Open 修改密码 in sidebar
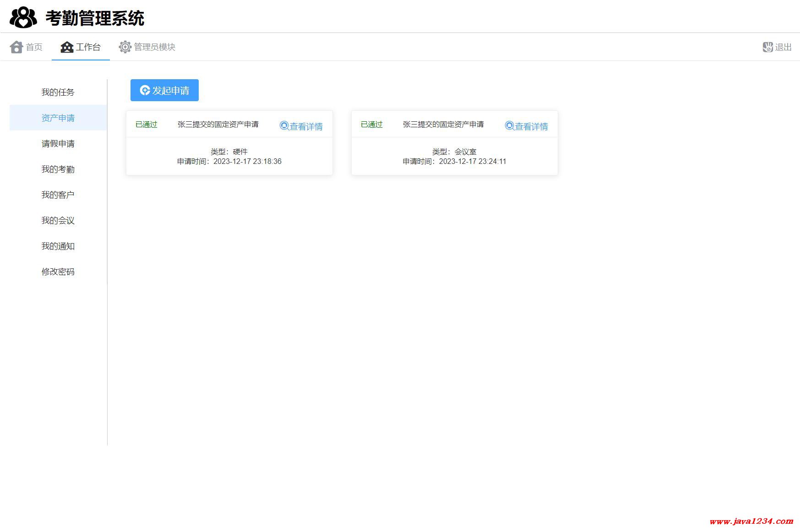The height and width of the screenshot is (532, 800). pos(58,271)
